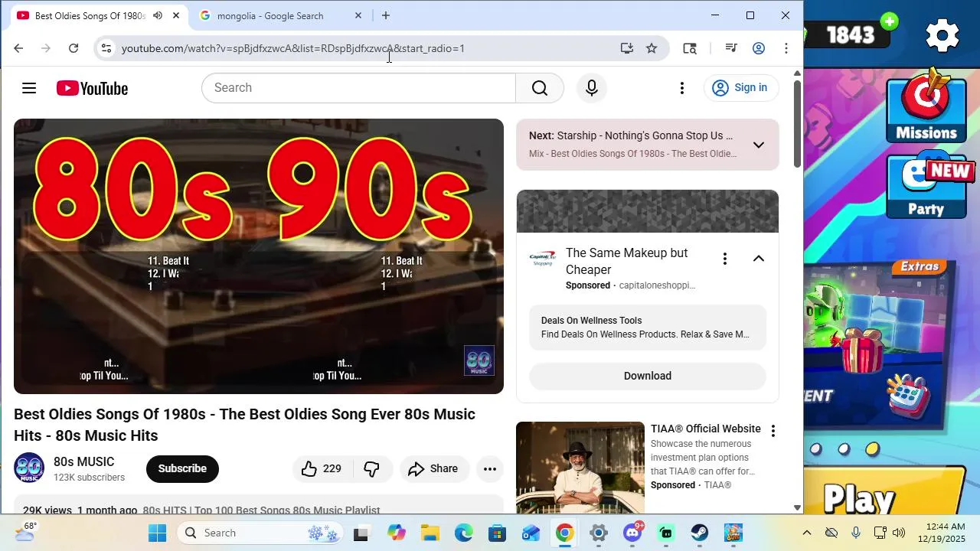The image size is (980, 551).
Task: Share the video
Action: pyautogui.click(x=433, y=469)
